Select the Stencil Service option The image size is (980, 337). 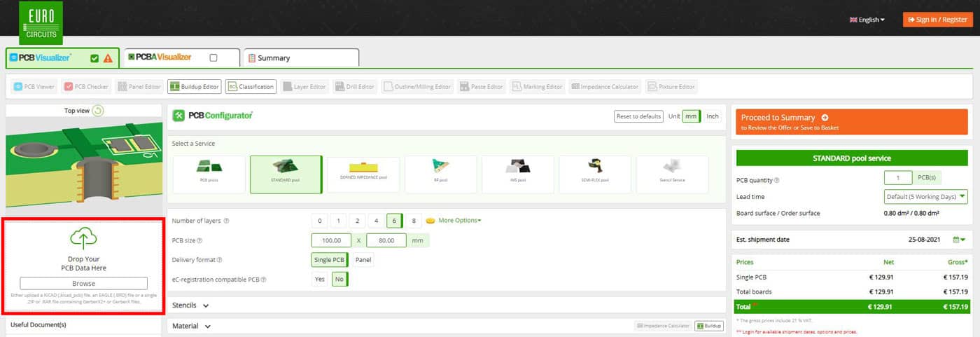point(671,174)
